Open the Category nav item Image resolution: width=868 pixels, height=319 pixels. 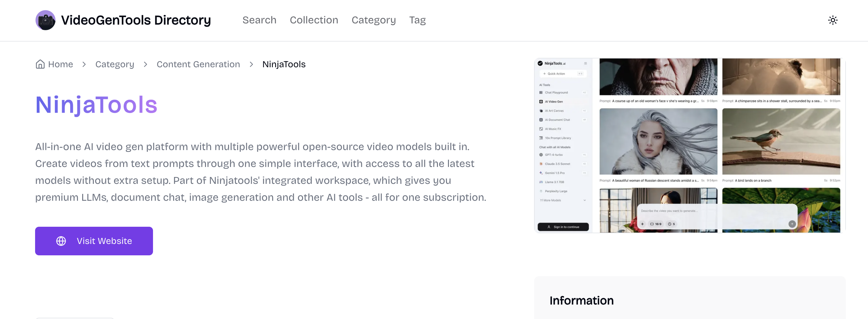click(373, 20)
